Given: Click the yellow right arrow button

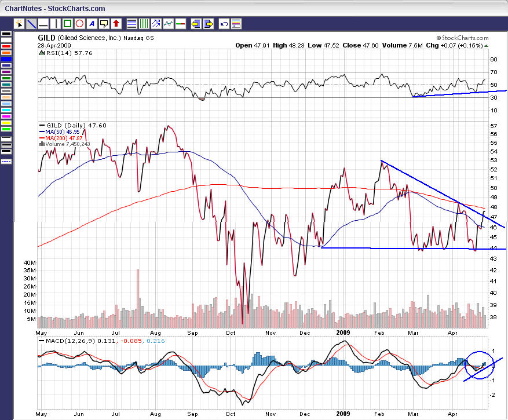Looking at the screenshot, I should pos(207,24).
